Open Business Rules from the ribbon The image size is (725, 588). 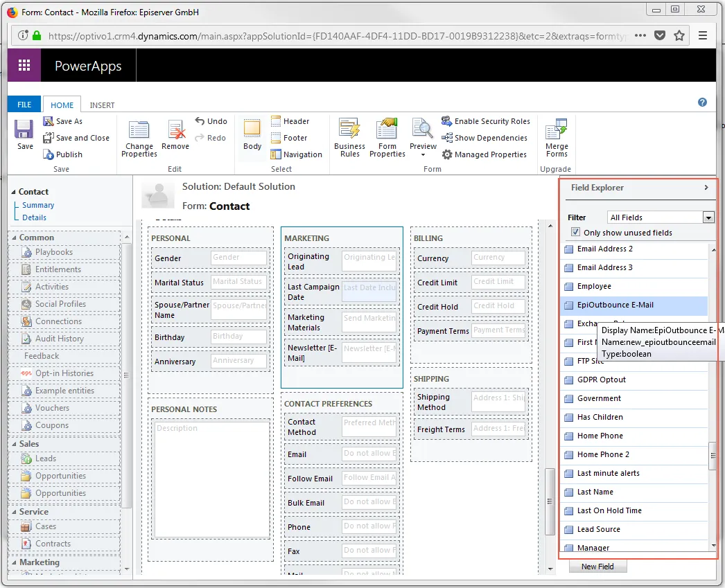tap(349, 138)
